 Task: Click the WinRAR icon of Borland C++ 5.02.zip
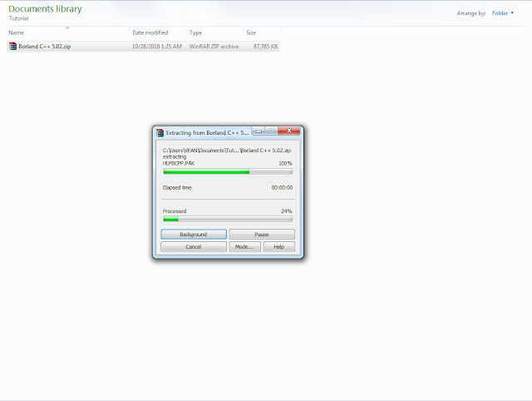click(x=12, y=47)
